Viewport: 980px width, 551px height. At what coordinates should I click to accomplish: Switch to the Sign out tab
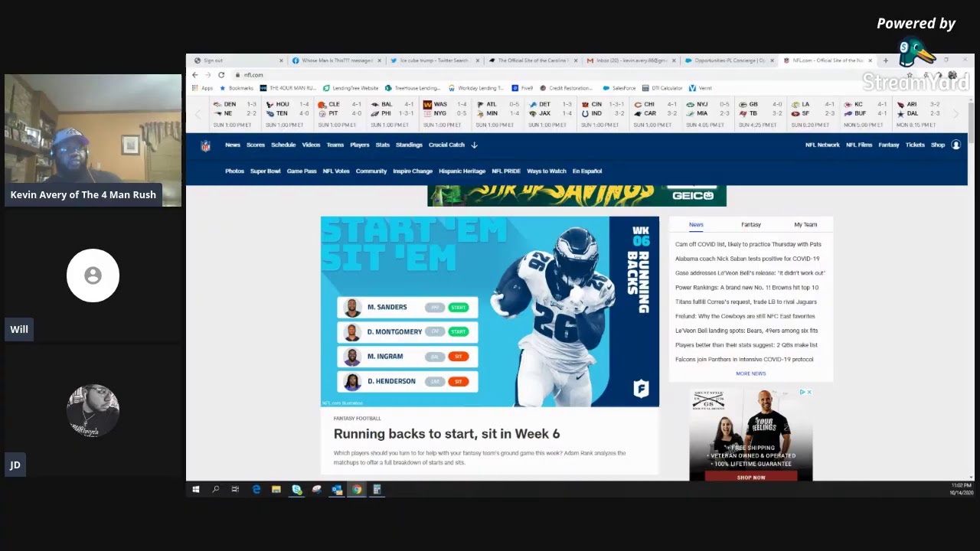click(x=237, y=60)
